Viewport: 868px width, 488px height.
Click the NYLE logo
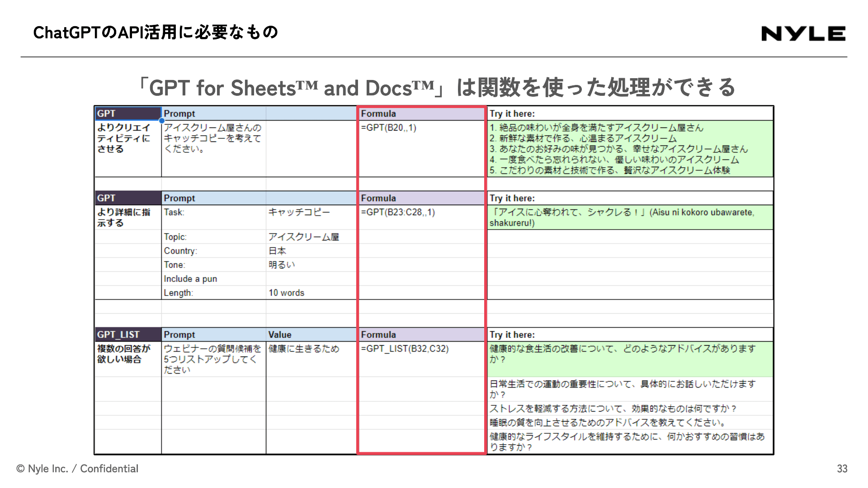pyautogui.click(x=803, y=33)
